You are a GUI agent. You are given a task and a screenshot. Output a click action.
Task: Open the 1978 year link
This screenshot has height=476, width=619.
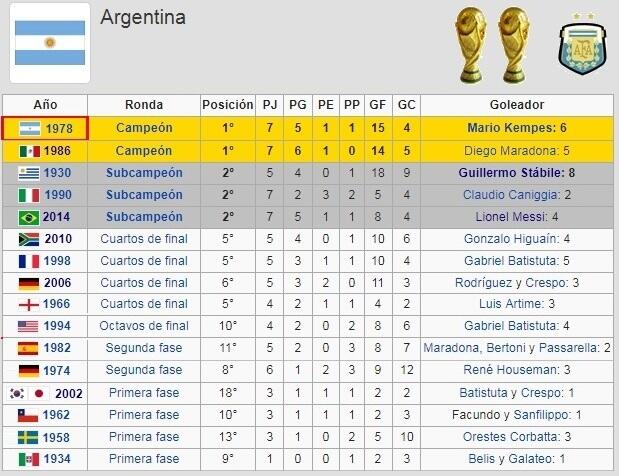[59, 129]
